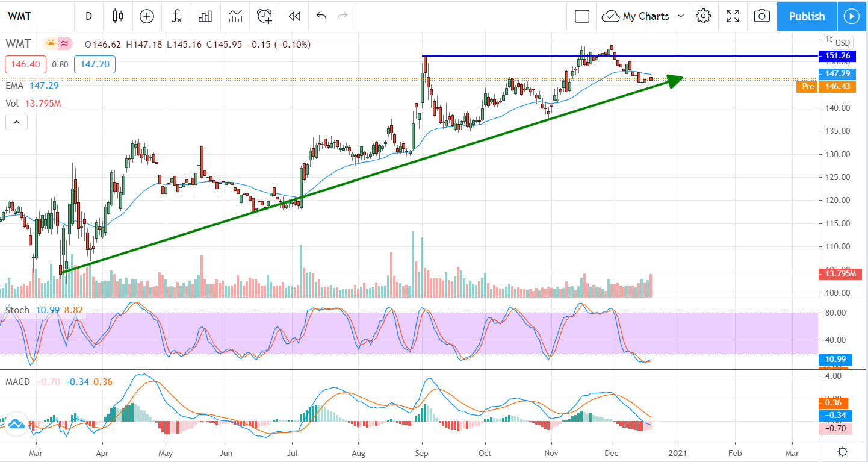
Task: Open the USD currency selector
Action: pos(842,43)
